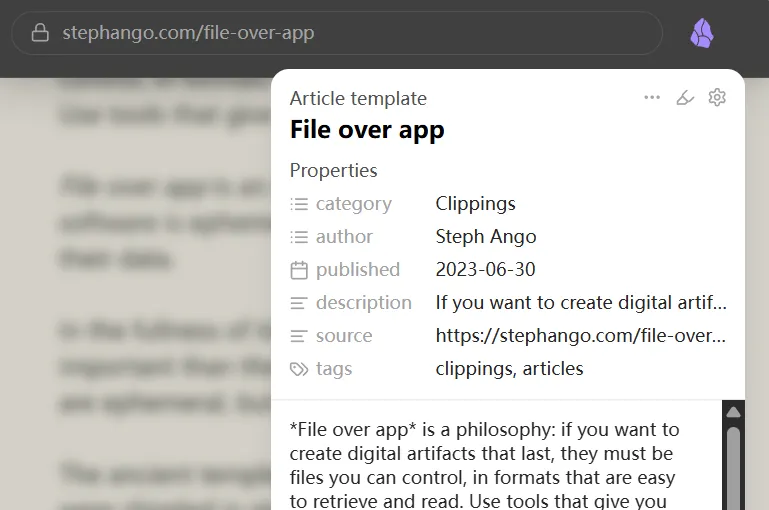Open the clipper settings gear
Screen dimensions: 769x510
(717, 97)
